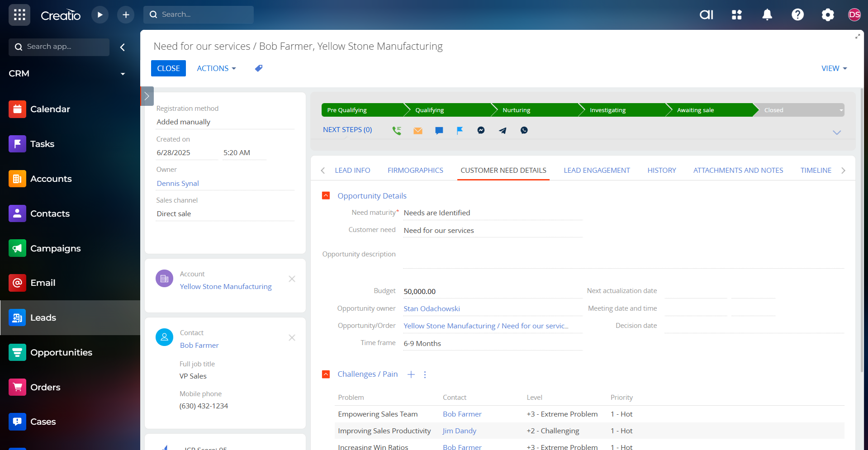Open the Actions dropdown menu
Screen dimensions: 868x450
pyautogui.click(x=216, y=68)
